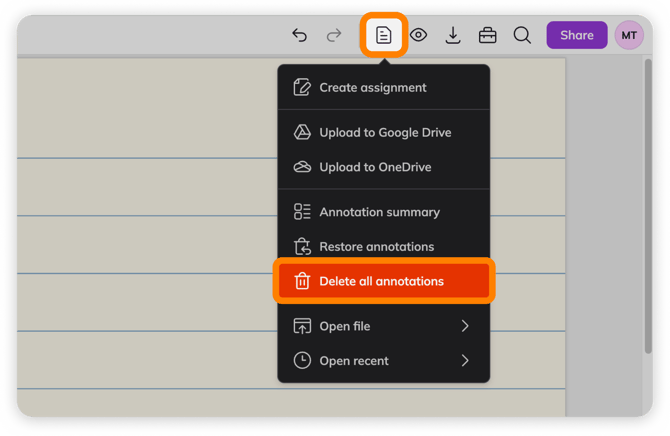Select Restore annotations
Image resolution: width=670 pixels, height=436 pixels.
[384, 247]
